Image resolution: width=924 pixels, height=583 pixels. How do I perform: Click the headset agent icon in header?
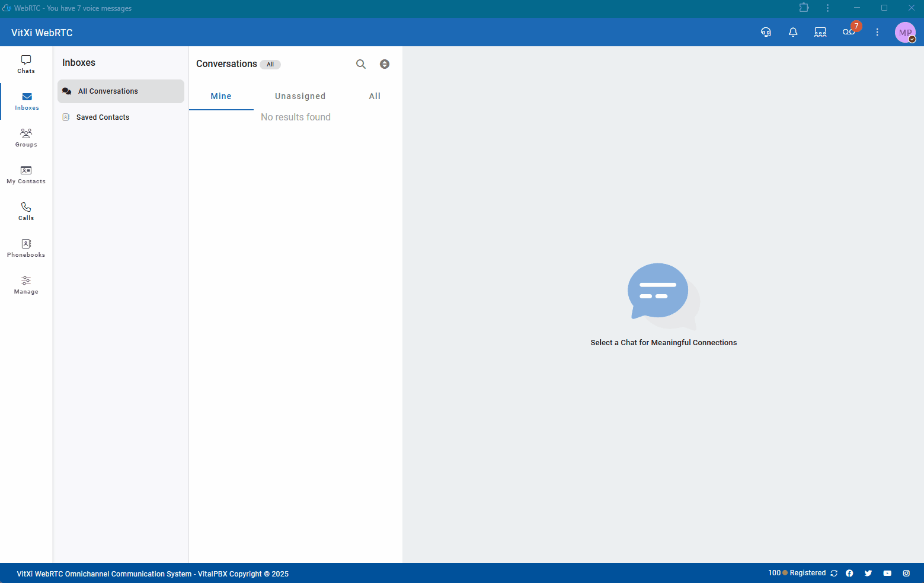[x=766, y=32]
